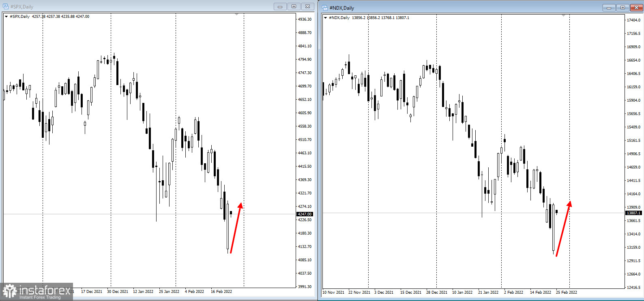Click the 3 Dec 2021 date on NDX axis
644x301 pixels.
pyautogui.click(x=384, y=292)
